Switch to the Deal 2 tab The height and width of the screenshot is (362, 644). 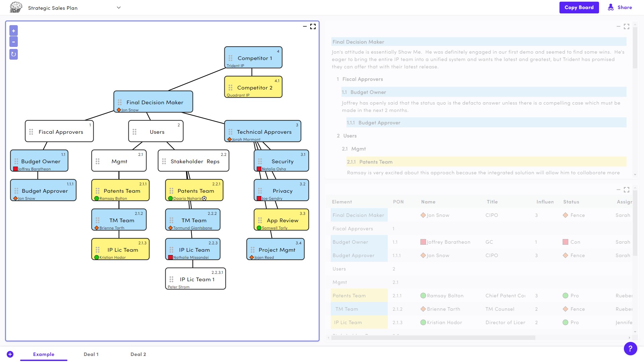click(x=138, y=354)
